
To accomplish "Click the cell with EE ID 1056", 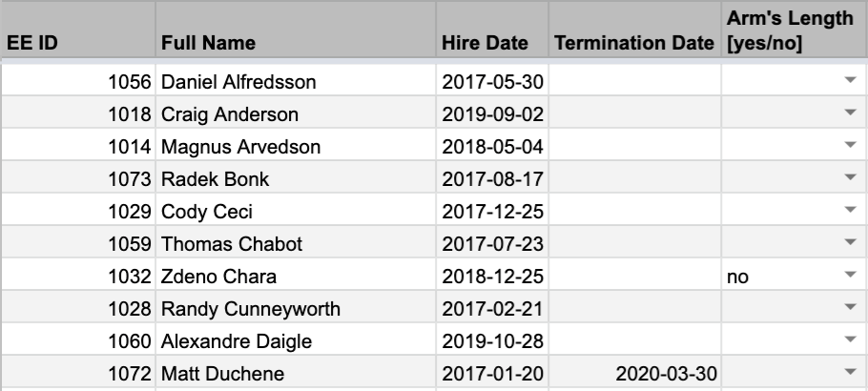I will point(76,83).
